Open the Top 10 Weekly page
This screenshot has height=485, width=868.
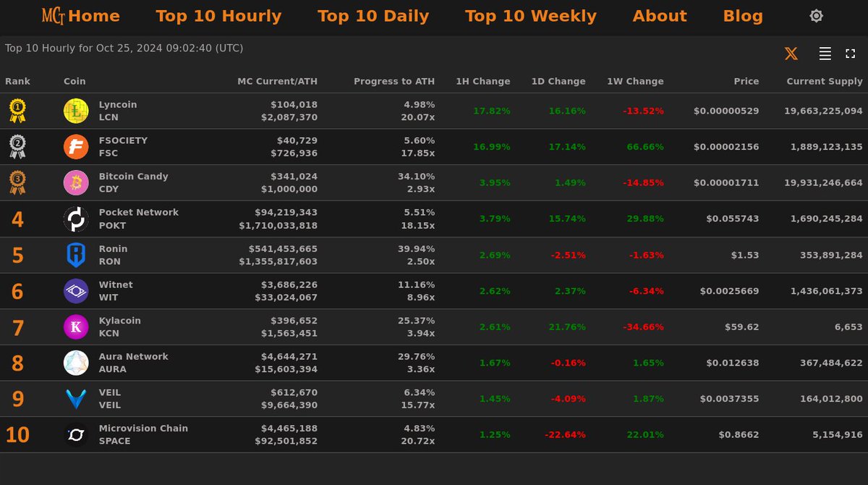coord(531,16)
